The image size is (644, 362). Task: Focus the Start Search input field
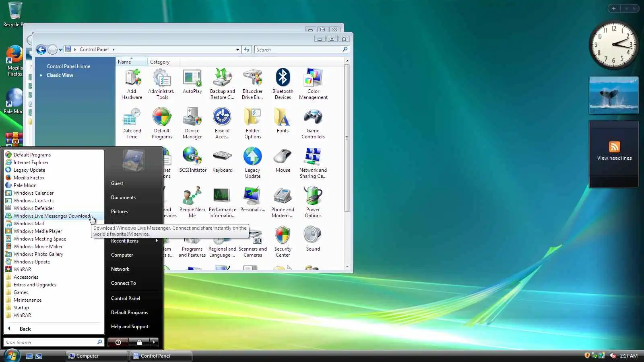tap(54, 342)
